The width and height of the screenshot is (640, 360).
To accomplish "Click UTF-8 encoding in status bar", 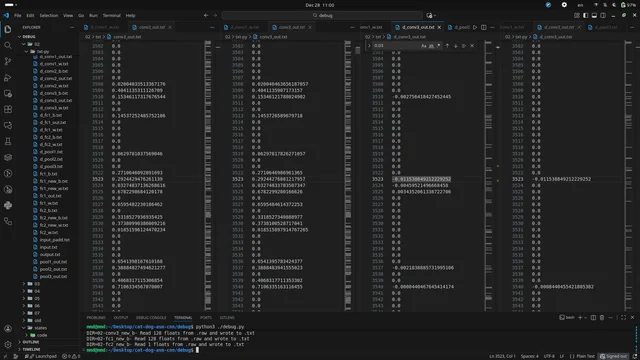I will [549, 356].
